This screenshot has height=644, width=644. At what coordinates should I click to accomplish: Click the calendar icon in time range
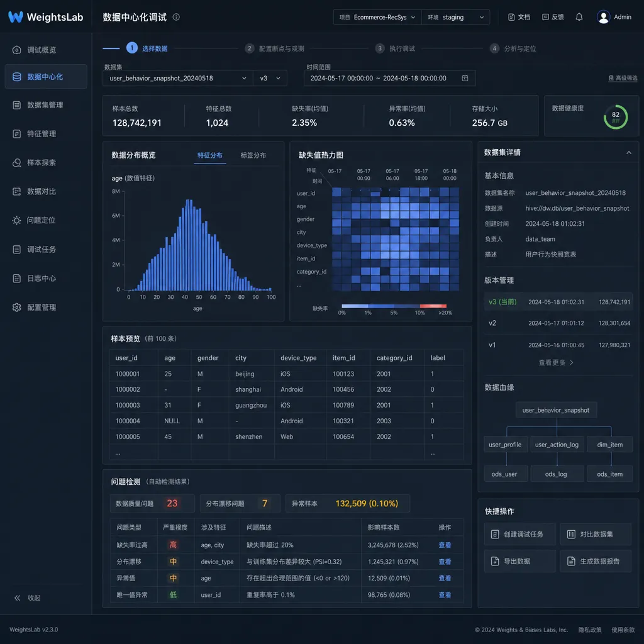(x=465, y=78)
